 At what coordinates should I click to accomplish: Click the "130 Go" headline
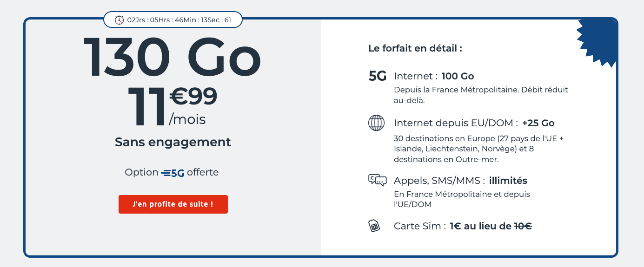[172, 57]
